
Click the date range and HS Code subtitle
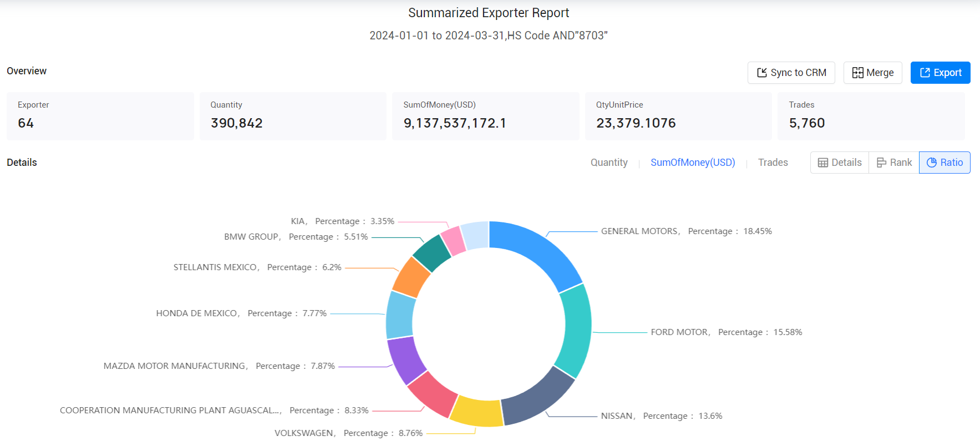pyautogui.click(x=489, y=36)
